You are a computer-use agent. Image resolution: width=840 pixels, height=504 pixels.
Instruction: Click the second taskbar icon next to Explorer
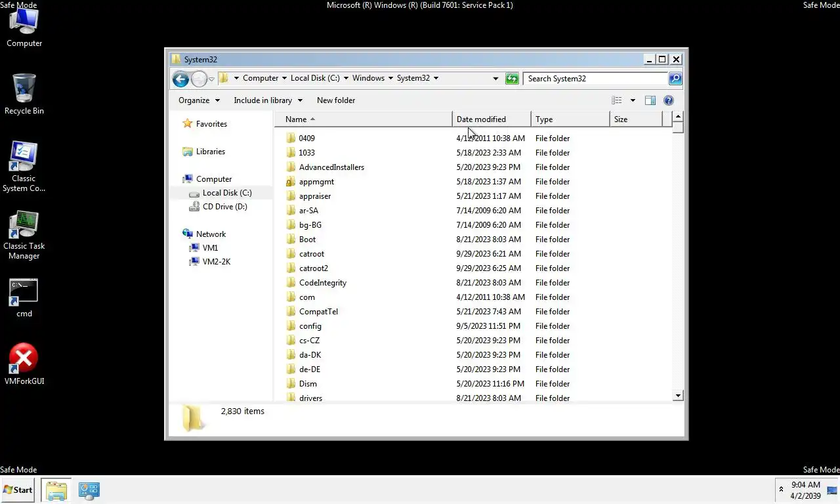89,490
